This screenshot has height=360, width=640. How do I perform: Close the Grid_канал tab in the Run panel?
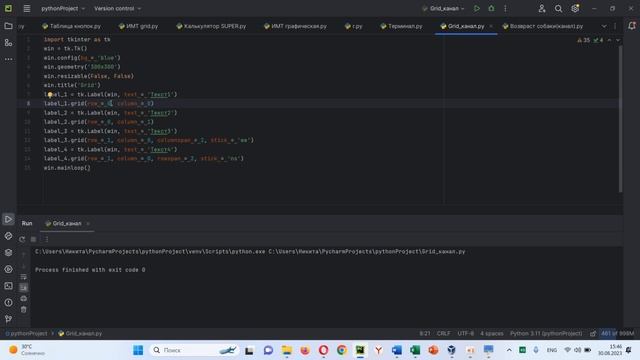click(88, 224)
